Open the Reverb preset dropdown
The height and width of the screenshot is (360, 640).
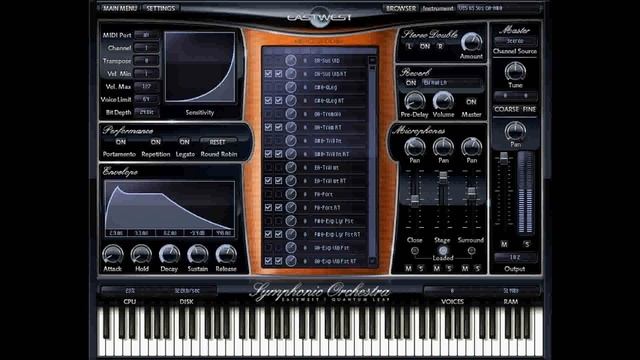[x=452, y=82]
